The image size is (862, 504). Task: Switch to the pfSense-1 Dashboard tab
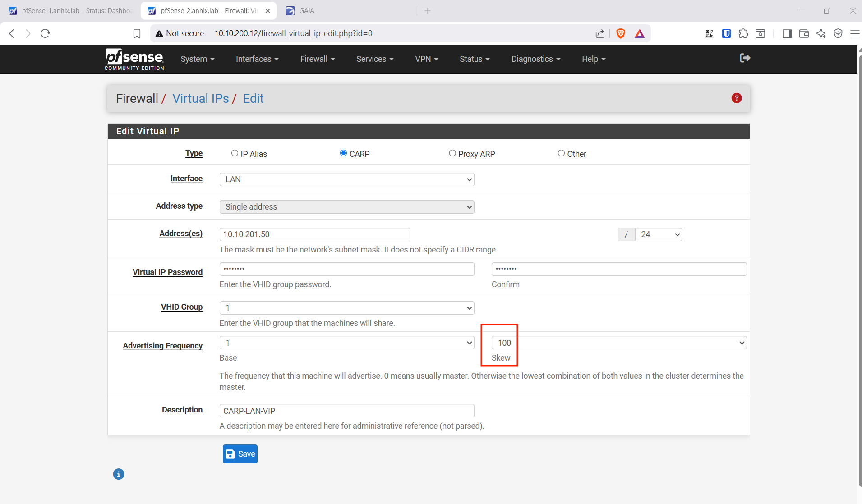[71, 11]
